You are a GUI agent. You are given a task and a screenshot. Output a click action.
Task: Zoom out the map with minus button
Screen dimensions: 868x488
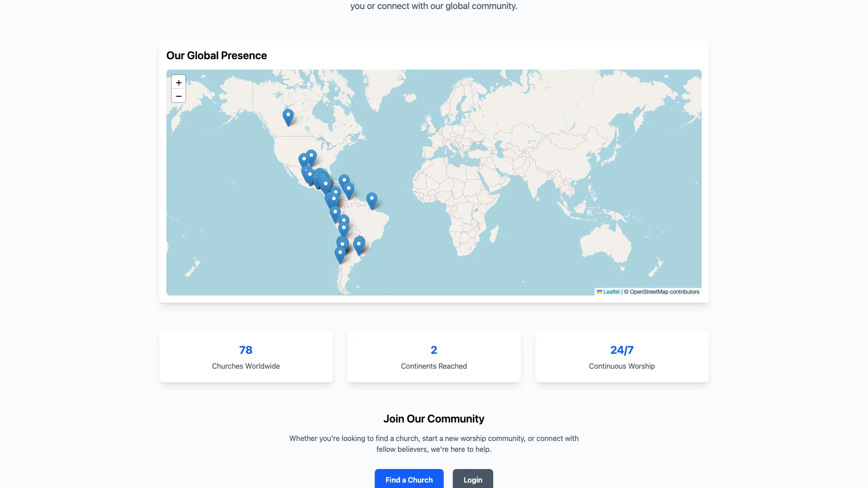(x=179, y=96)
